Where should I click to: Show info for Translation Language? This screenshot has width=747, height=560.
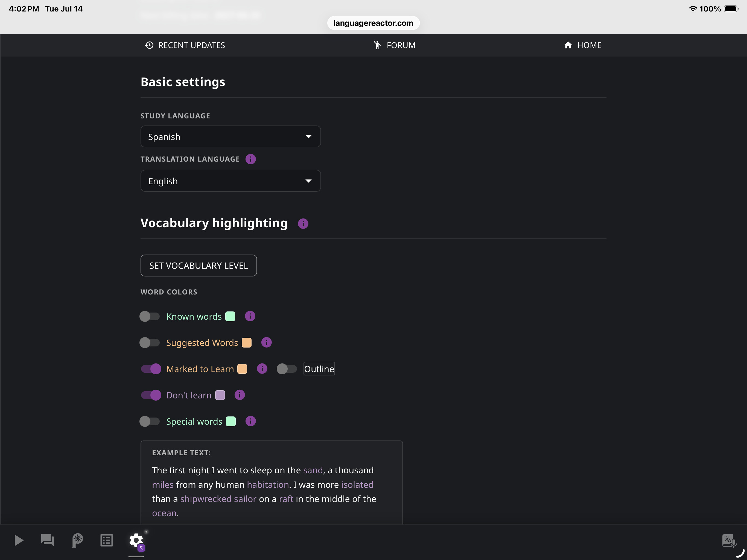[250, 159]
